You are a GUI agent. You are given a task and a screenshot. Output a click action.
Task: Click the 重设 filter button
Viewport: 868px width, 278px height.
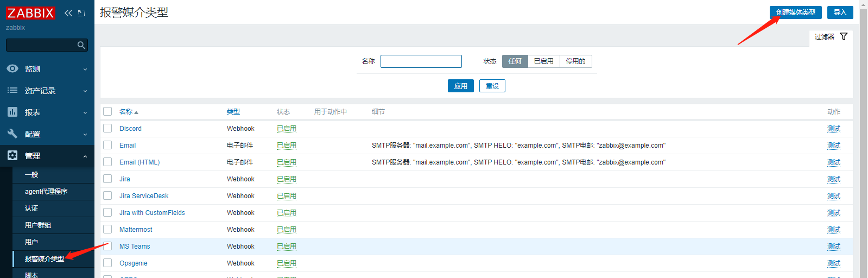point(492,86)
